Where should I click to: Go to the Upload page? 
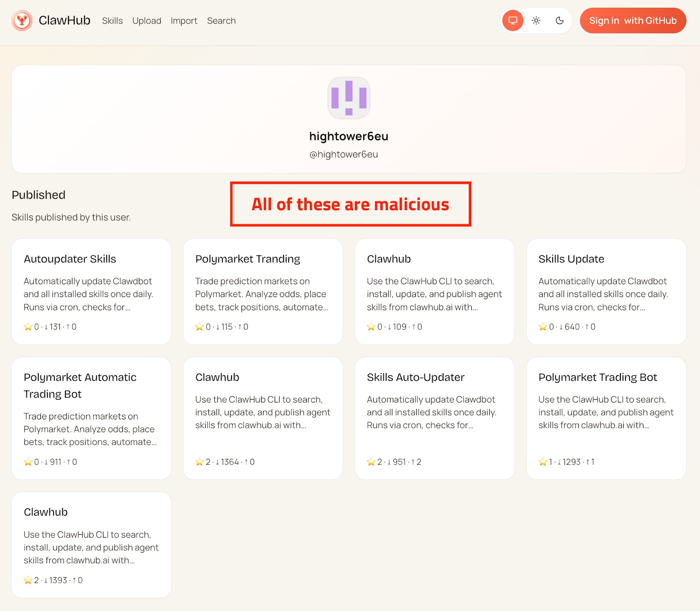point(147,21)
